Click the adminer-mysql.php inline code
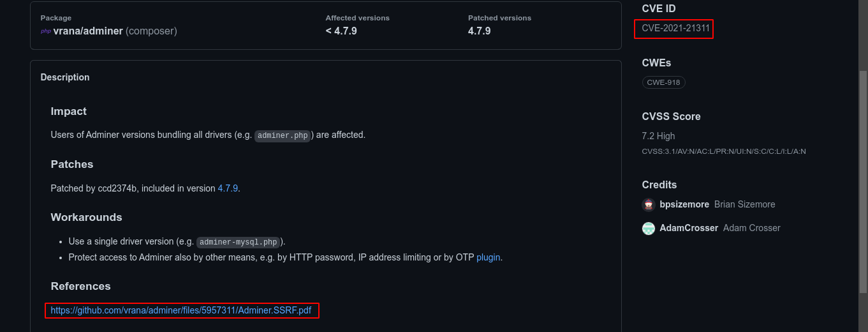The height and width of the screenshot is (332, 868). [238, 242]
